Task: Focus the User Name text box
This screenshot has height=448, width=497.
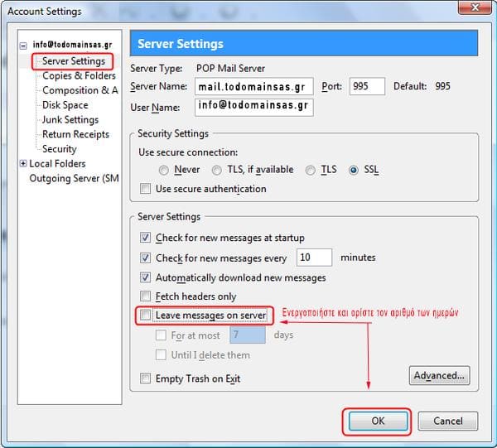Action: [x=254, y=107]
